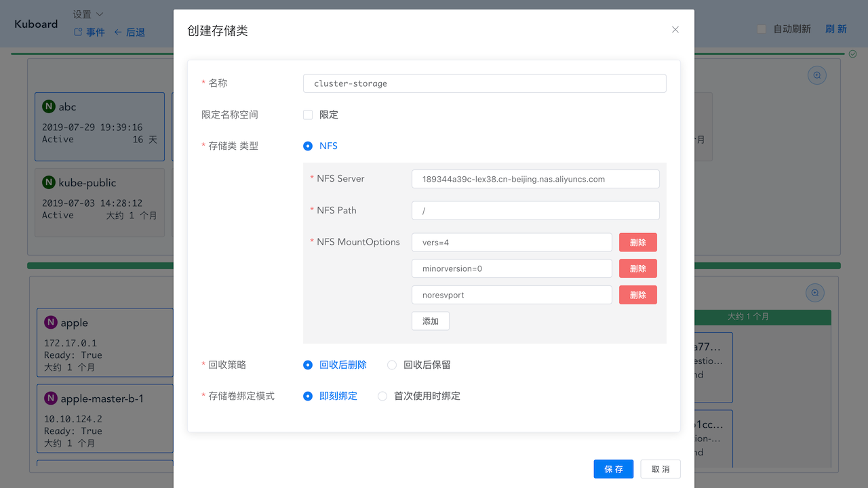The image size is (868, 488).
Task: Click the Kuboard logo
Action: (35, 24)
